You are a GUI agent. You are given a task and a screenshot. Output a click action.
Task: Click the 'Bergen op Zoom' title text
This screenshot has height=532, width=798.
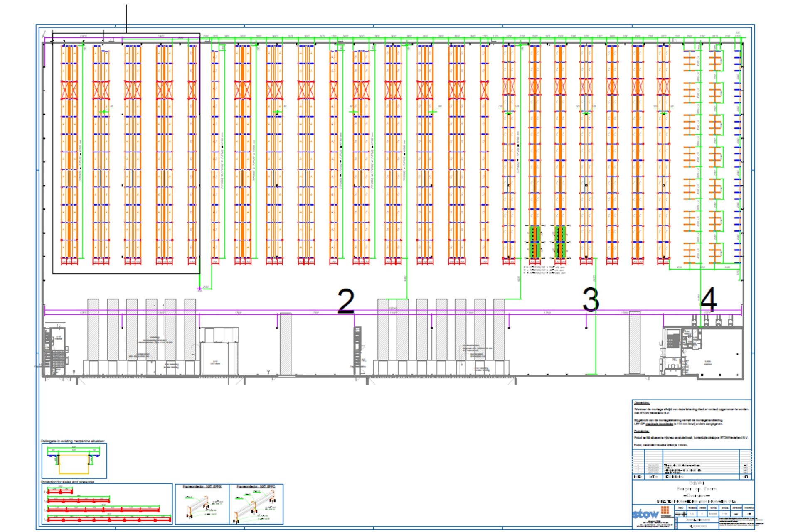[696, 489]
